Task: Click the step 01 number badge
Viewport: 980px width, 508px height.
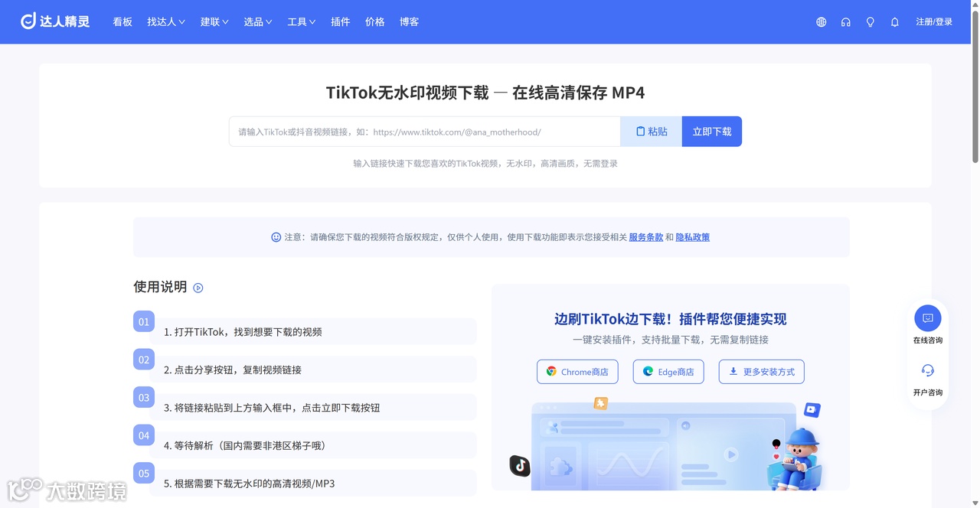Action: click(x=144, y=321)
